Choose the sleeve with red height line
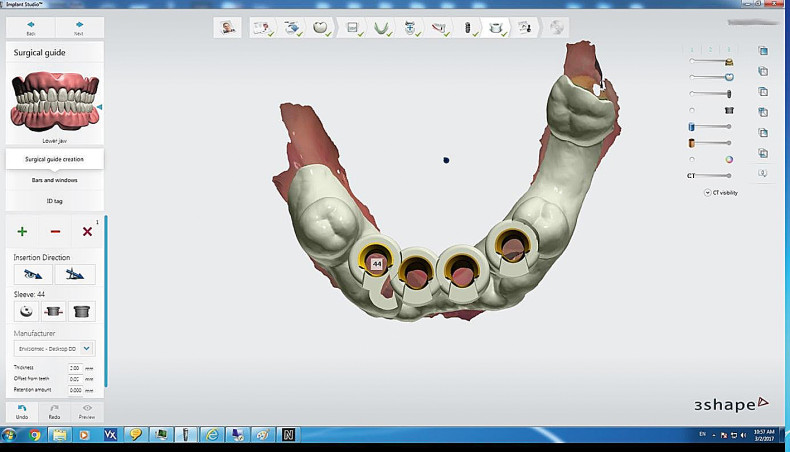This screenshot has width=790, height=452. [x=53, y=311]
